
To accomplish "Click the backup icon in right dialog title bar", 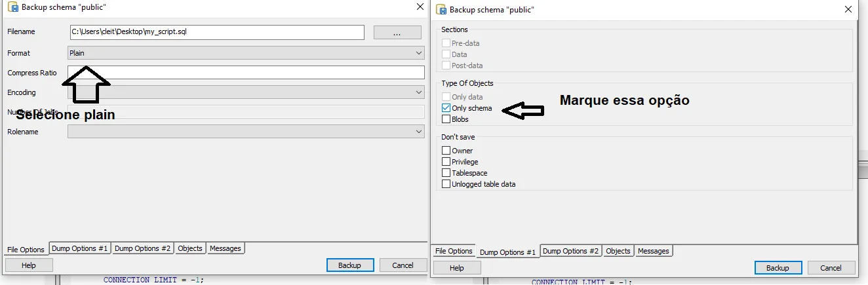I will point(442,10).
